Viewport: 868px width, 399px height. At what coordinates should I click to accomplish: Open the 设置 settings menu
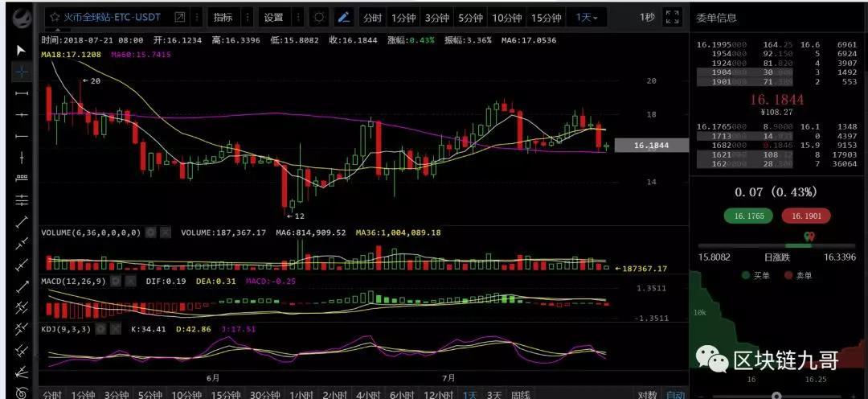point(273,17)
